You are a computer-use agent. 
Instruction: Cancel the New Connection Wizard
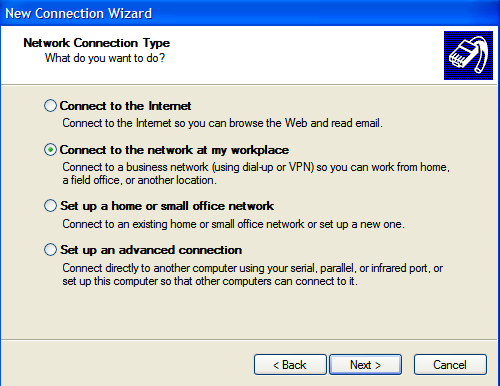(450, 365)
